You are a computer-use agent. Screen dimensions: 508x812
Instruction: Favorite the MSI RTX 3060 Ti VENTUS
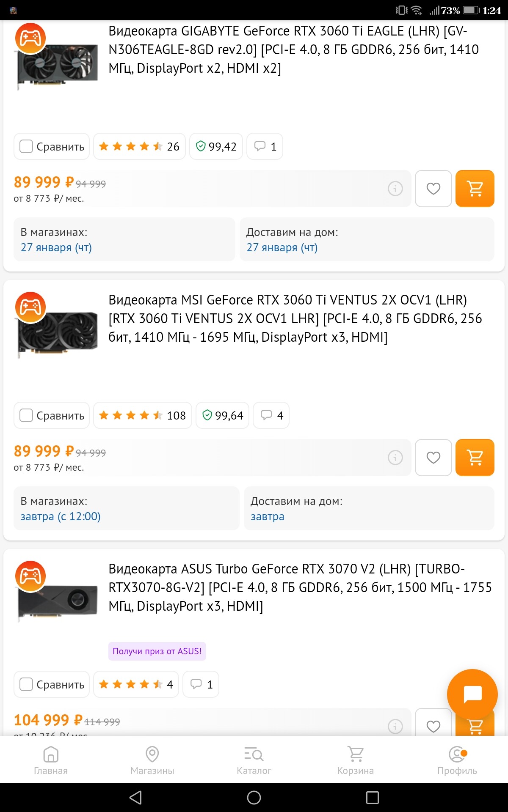tap(433, 458)
